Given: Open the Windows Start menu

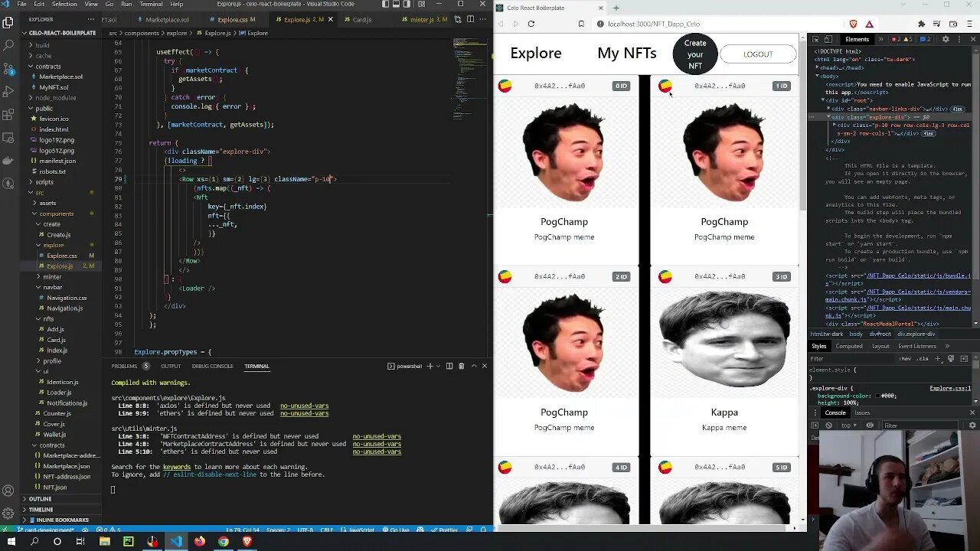Looking at the screenshot, I should (x=11, y=541).
